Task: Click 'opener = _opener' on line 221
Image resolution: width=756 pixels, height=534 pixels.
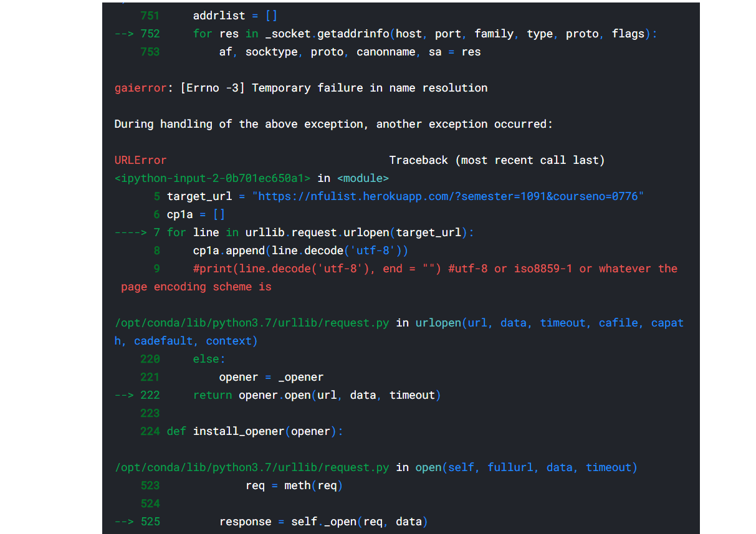Action: [x=271, y=377]
